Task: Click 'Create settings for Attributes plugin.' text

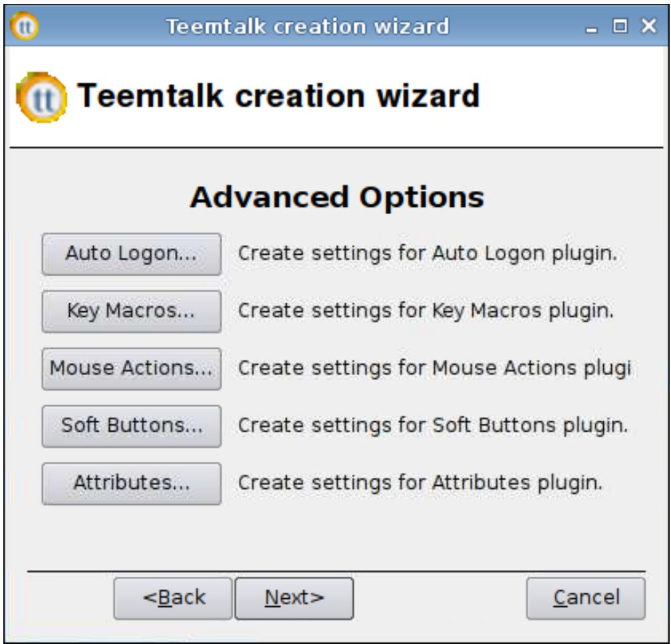Action: click(420, 483)
